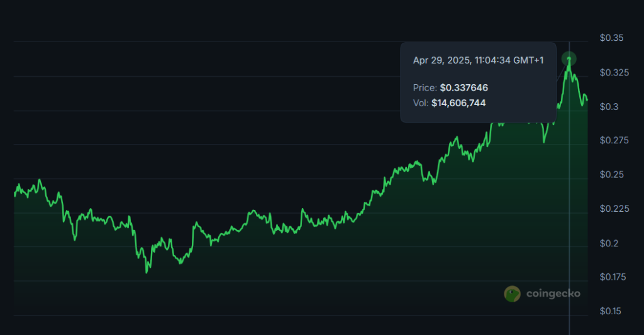Select the highlighted peak data point marker
The image size is (644, 335).
(x=569, y=59)
